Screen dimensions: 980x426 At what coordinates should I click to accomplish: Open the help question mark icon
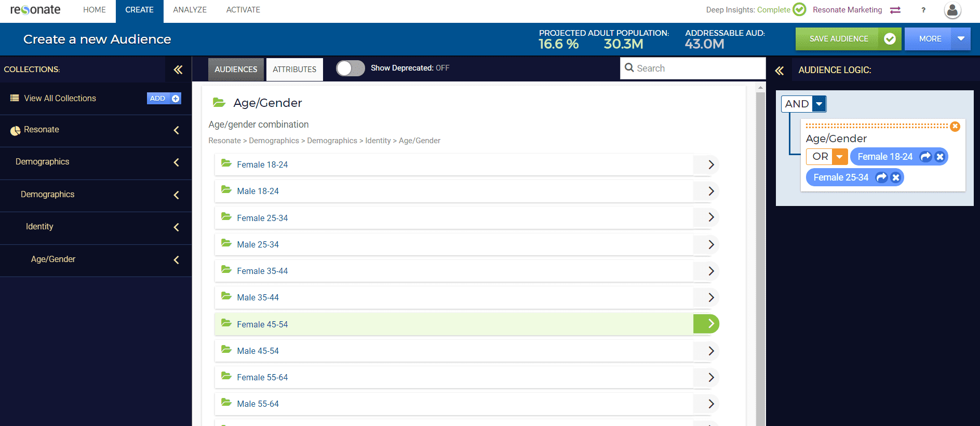(923, 10)
